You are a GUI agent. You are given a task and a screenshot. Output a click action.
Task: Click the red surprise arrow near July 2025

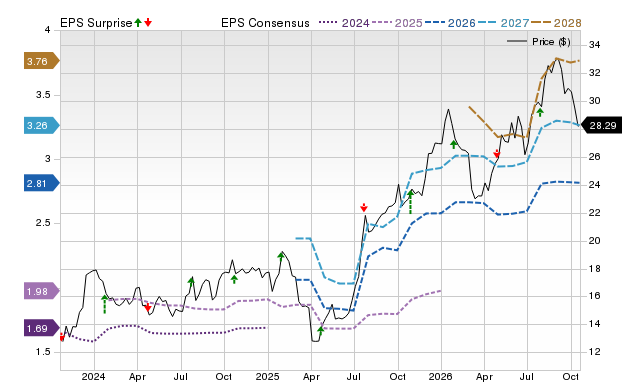coord(364,207)
